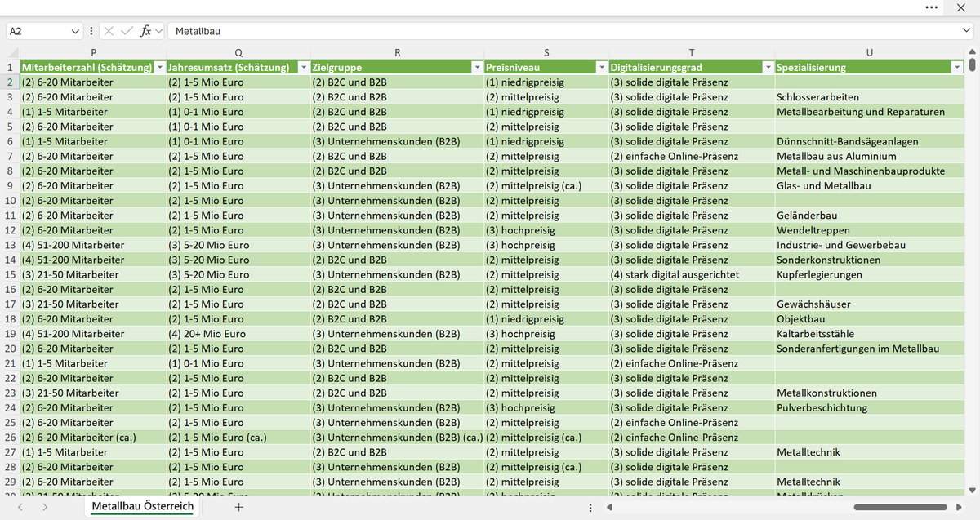
Task: Select column U header
Action: tap(869, 52)
